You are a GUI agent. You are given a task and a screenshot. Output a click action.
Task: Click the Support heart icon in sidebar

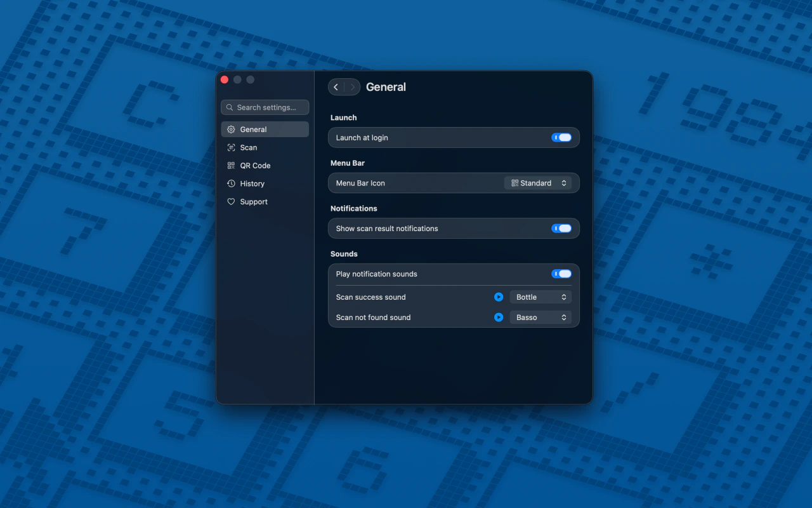(231, 202)
